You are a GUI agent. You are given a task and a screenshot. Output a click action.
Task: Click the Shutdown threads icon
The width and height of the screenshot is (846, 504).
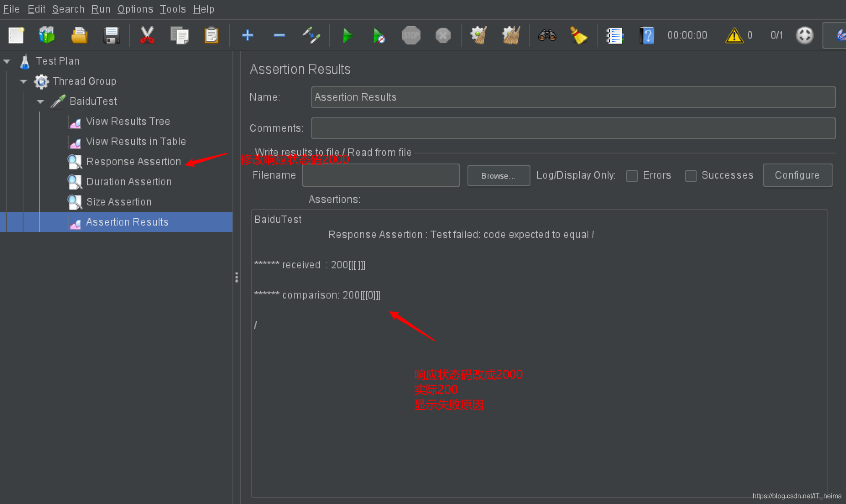(x=443, y=35)
